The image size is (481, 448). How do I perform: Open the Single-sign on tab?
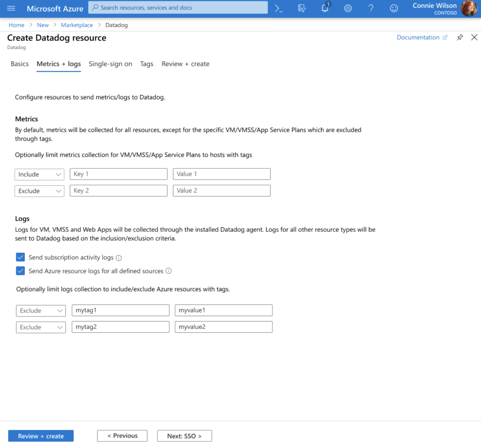coord(110,64)
